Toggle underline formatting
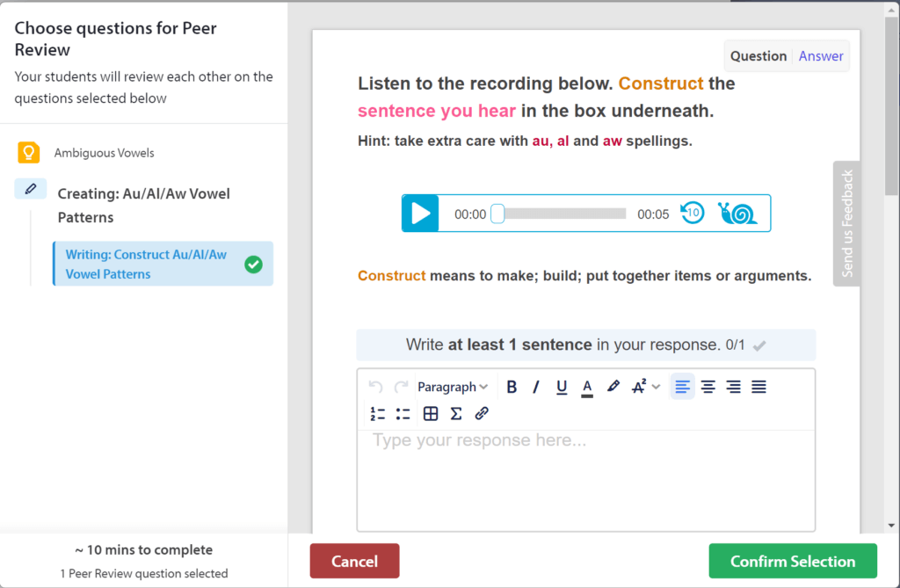Screen dimensions: 900x588 [562, 387]
